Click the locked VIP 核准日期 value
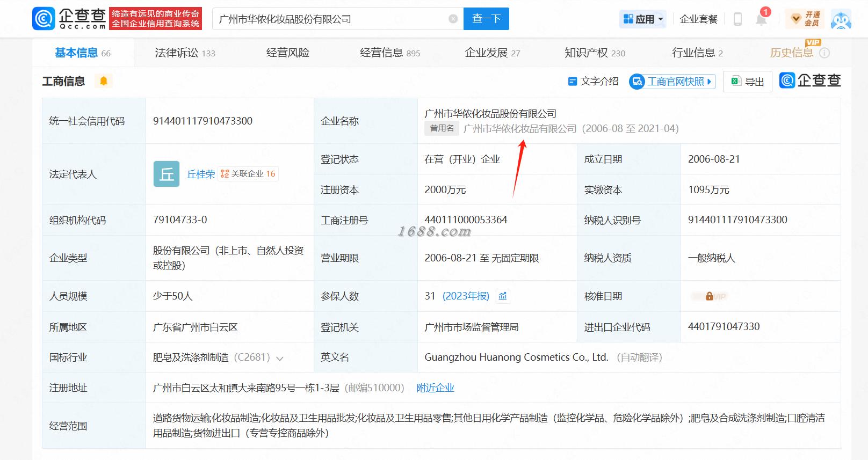Viewport: 868px width, 460px height. point(710,296)
